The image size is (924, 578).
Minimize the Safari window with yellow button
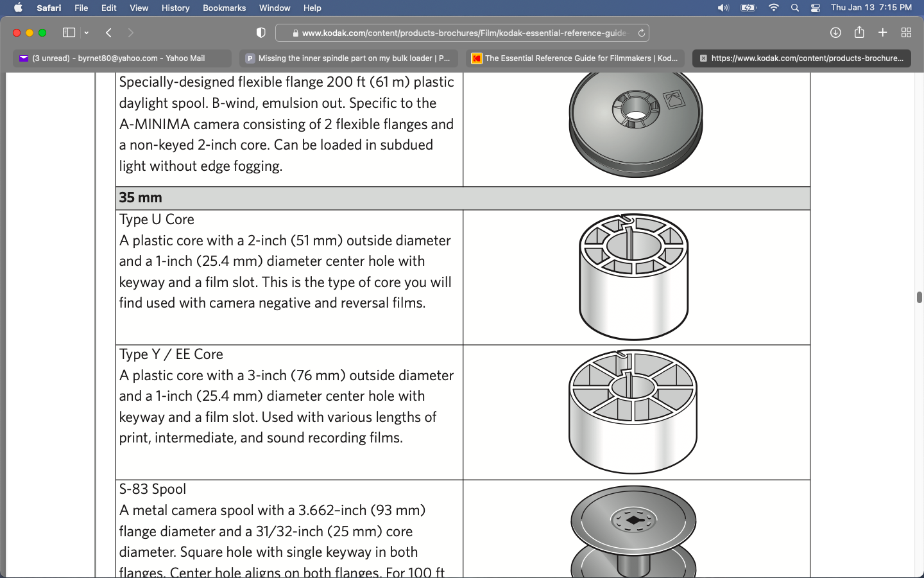point(30,33)
